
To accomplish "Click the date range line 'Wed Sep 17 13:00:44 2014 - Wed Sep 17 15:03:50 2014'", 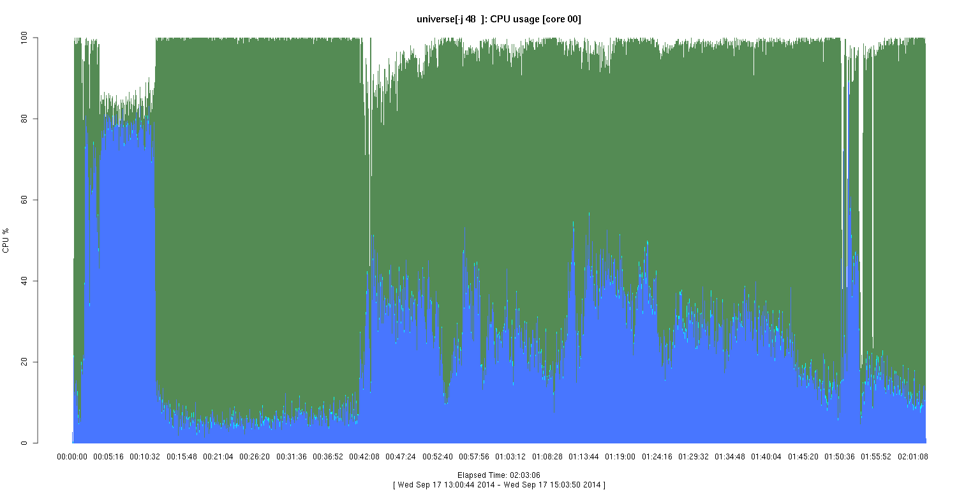I will [499, 485].
